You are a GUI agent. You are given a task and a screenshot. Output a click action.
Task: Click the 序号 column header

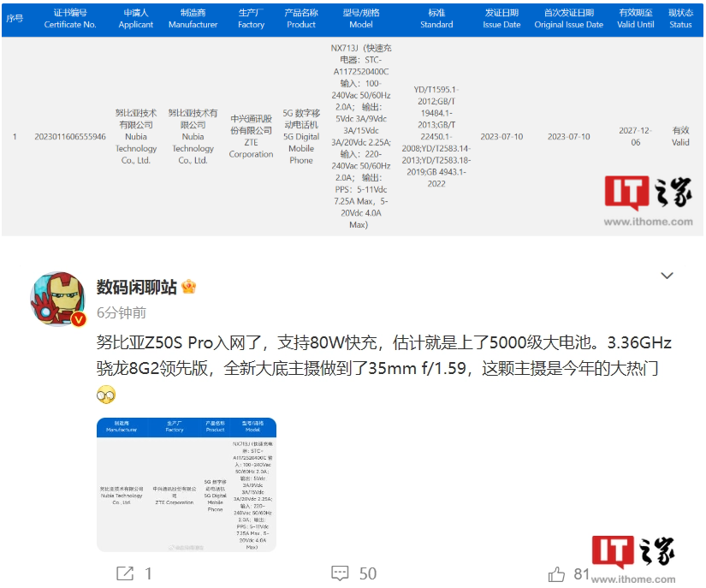(x=15, y=19)
